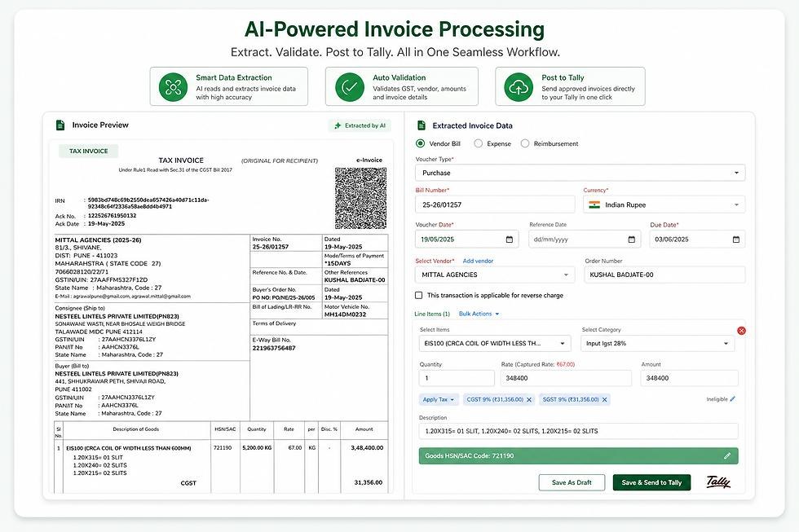The width and height of the screenshot is (799, 532).
Task: Click the Tally logo
Action: click(718, 481)
